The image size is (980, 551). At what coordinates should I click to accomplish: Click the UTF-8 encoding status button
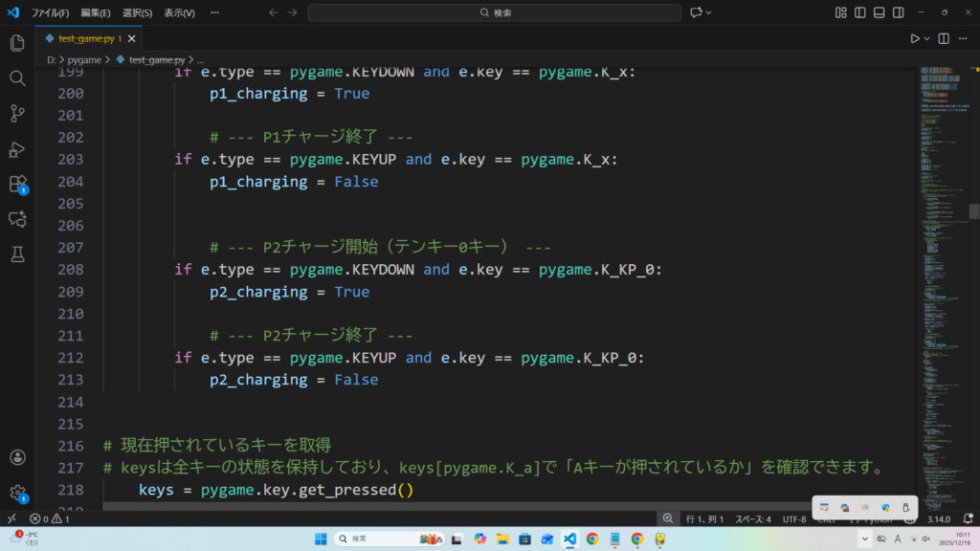point(793,518)
